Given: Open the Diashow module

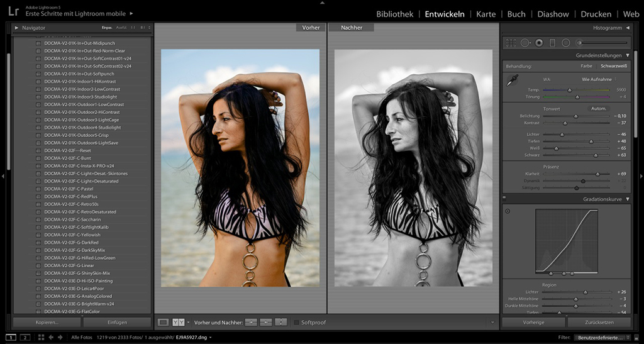Looking at the screenshot, I should (x=553, y=14).
